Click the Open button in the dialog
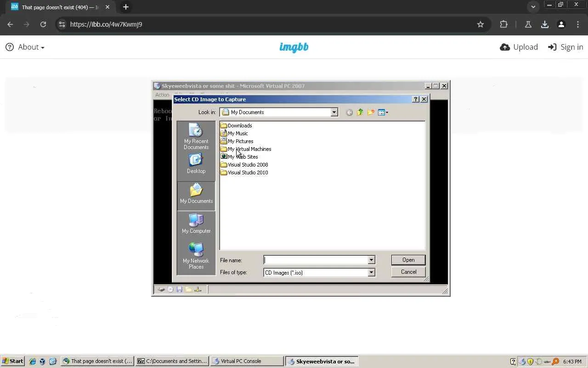Viewport: 588px width, 368px height. tap(408, 260)
